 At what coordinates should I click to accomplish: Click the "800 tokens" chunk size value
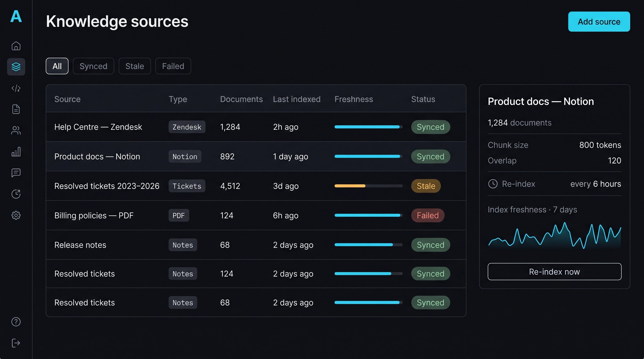(x=600, y=145)
